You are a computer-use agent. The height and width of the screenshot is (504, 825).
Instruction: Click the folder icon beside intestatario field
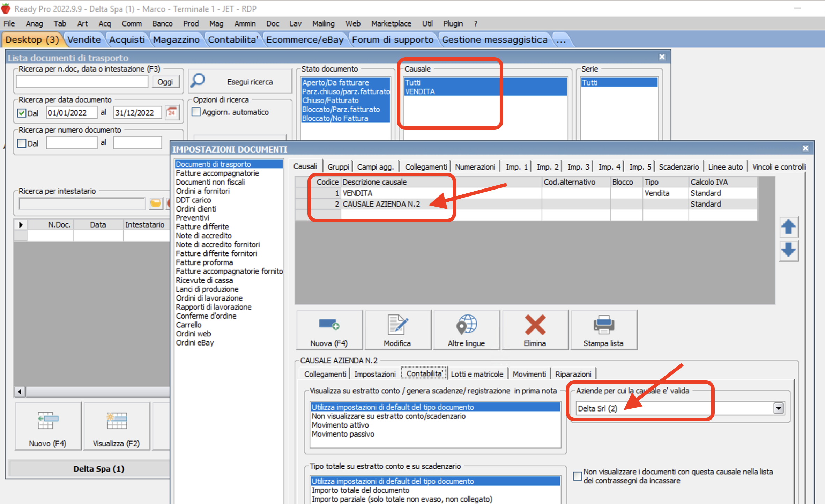point(156,203)
